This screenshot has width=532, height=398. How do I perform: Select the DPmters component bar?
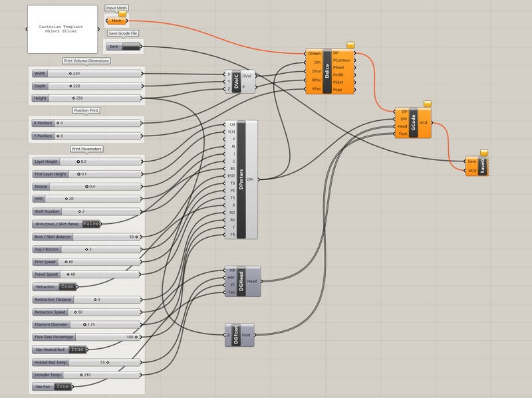241,179
